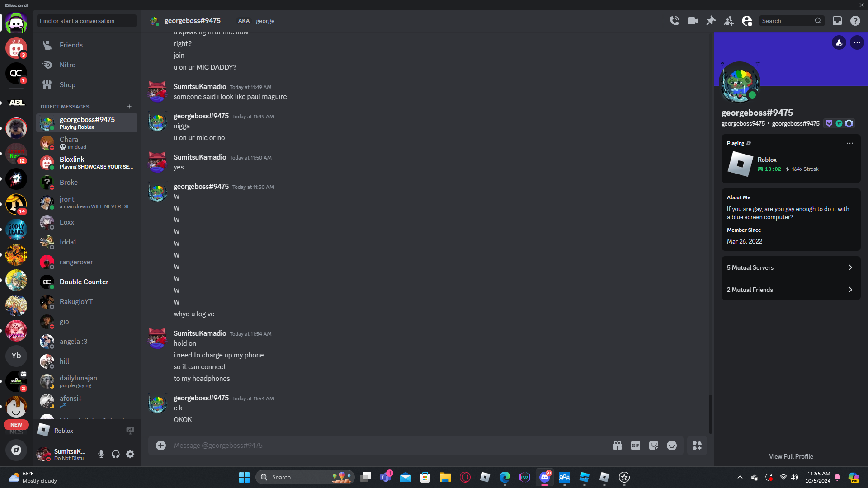Toggle microphone mute
The width and height of the screenshot is (868, 488).
coord(101,454)
